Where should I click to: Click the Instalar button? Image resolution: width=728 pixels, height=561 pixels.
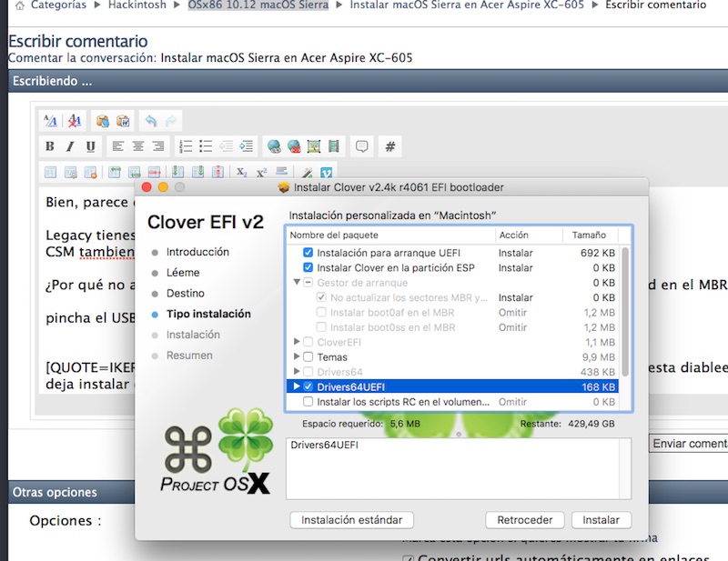tap(601, 520)
